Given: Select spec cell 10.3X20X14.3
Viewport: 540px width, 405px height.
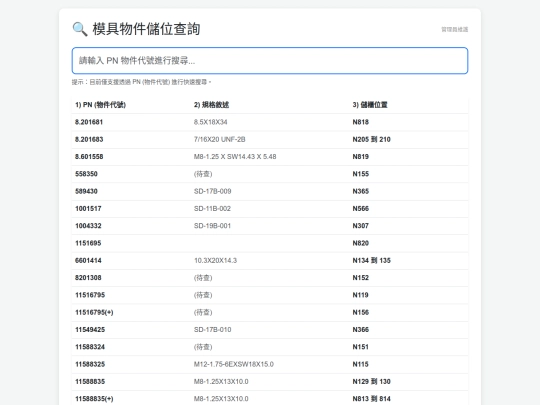Looking at the screenshot, I should pyautogui.click(x=215, y=260).
